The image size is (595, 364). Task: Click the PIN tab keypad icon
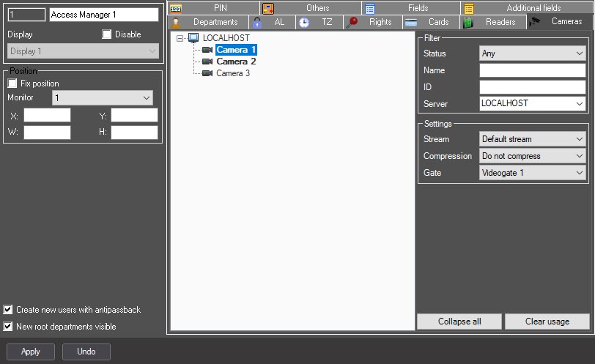click(176, 8)
